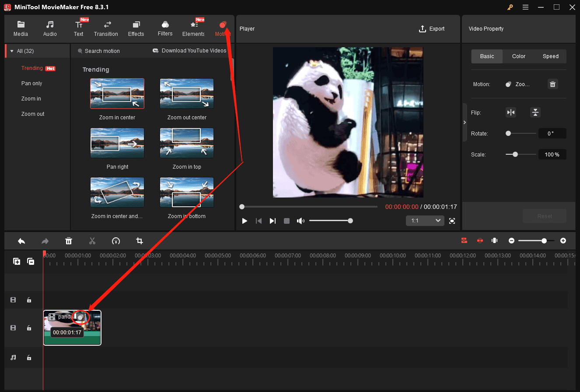
Task: Delete the selected clip with trash icon
Action: click(69, 241)
